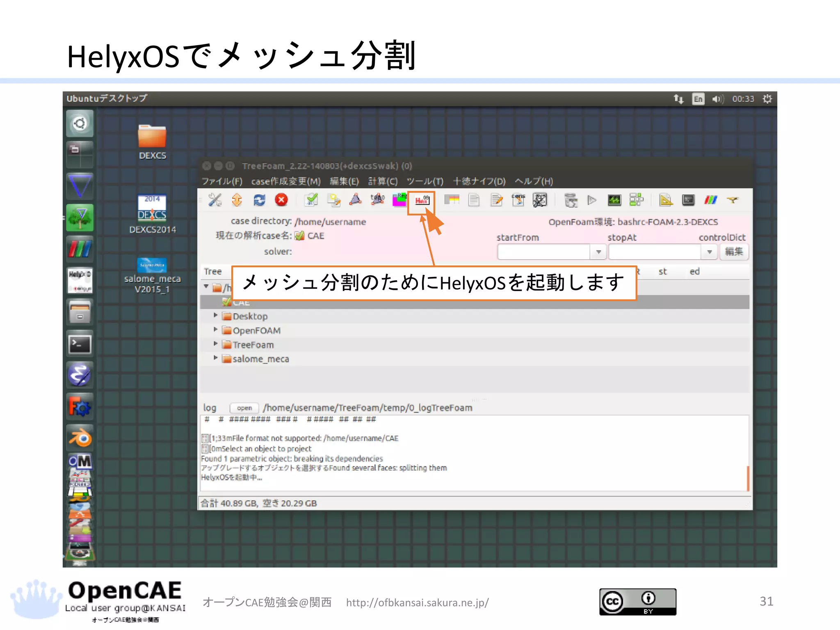Select the salome_meca folder row in tree
840x630 pixels.
coord(475,359)
